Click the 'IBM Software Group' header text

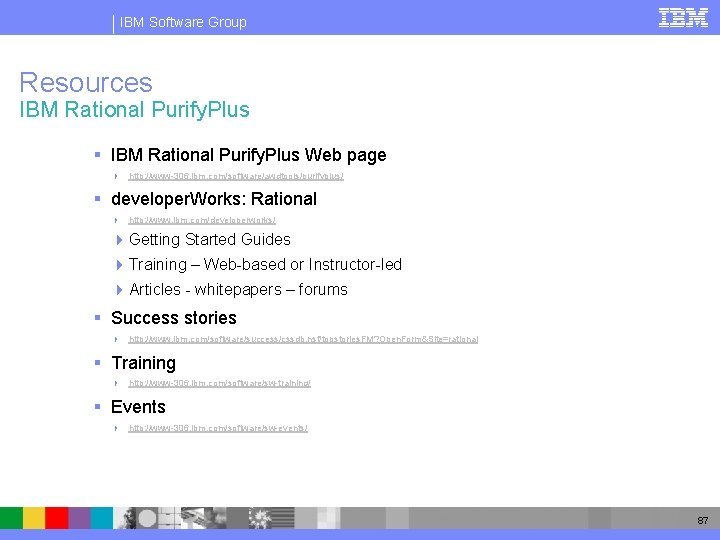(183, 22)
